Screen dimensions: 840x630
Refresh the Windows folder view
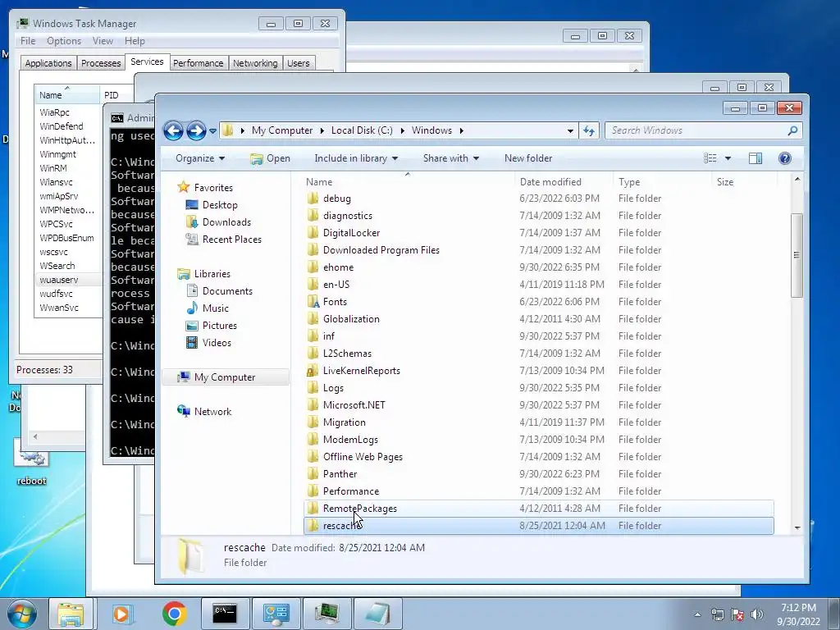589,130
